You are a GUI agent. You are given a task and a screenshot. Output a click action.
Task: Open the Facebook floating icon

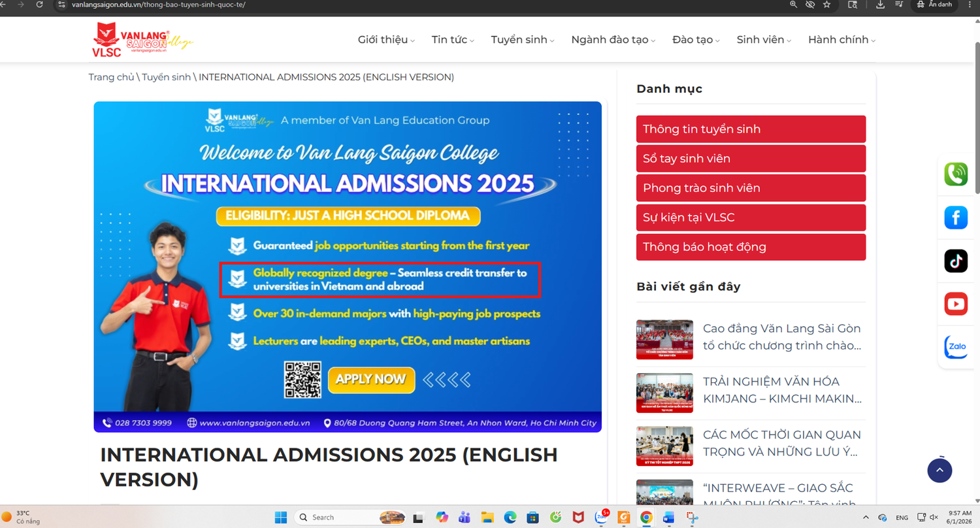coord(956,218)
